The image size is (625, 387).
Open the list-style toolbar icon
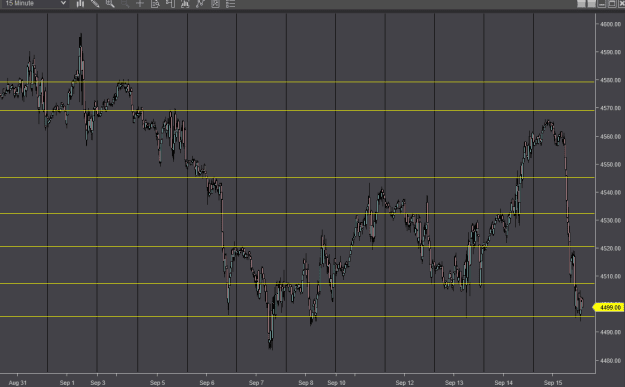230,4
